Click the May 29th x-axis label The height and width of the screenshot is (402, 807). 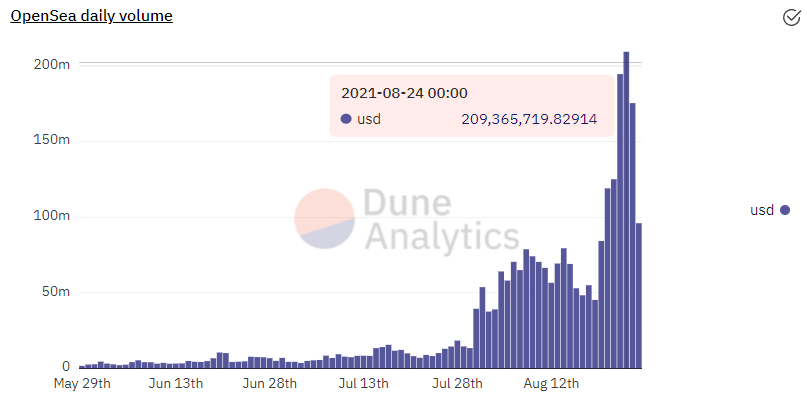tap(82, 384)
